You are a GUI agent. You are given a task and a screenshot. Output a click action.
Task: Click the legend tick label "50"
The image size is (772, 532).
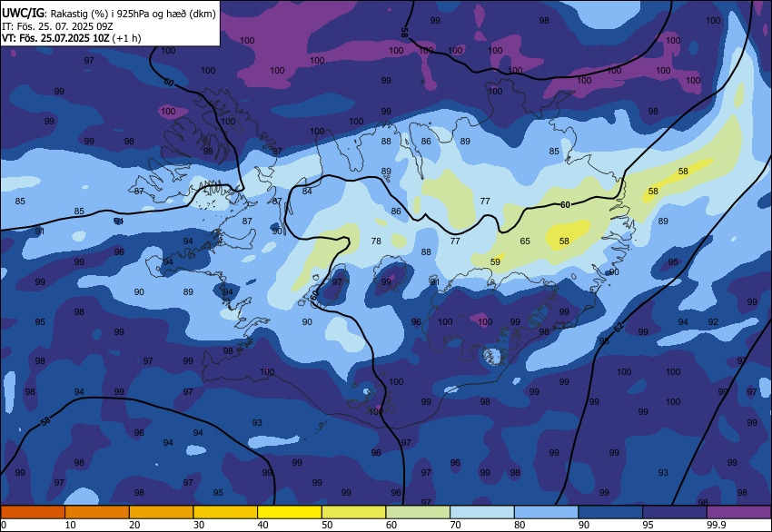[x=327, y=525]
